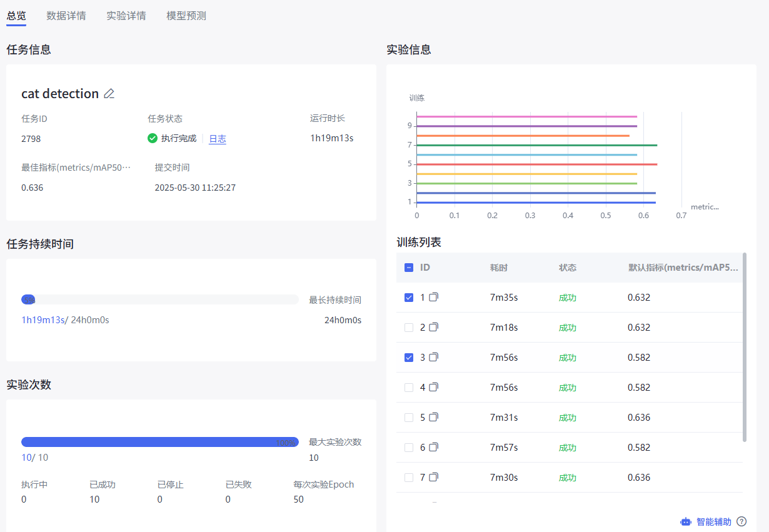Click the chart metric... axis label
769x532 pixels.
point(705,207)
